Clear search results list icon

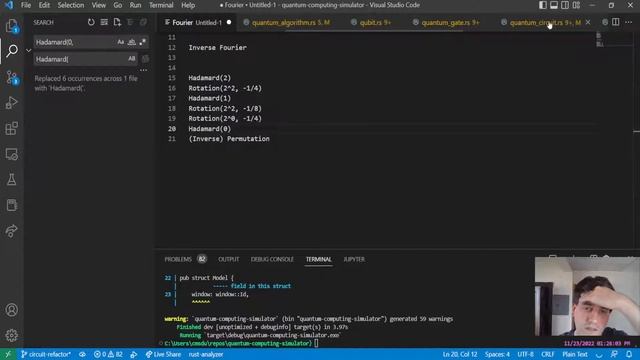click(104, 22)
